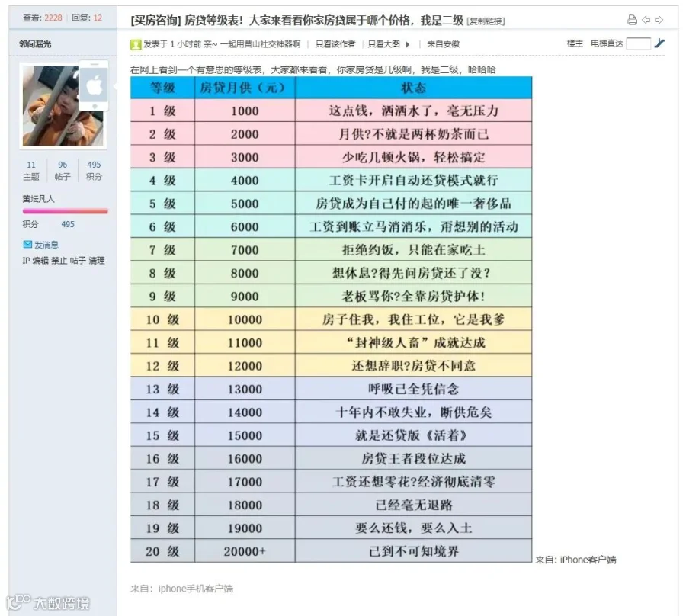The image size is (686, 616).
Task: Click the thread title text
Action: click(324, 20)
